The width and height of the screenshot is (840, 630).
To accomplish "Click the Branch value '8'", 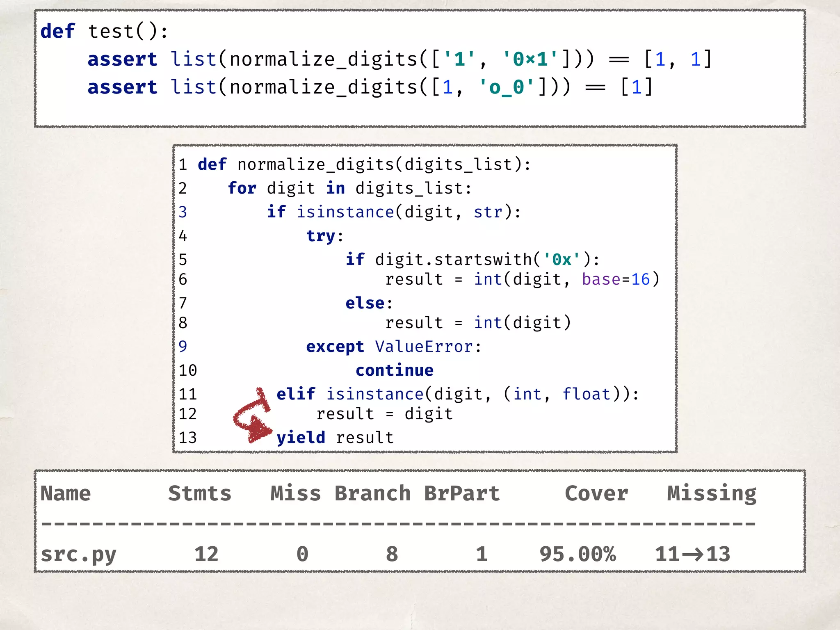I will click(x=392, y=554).
